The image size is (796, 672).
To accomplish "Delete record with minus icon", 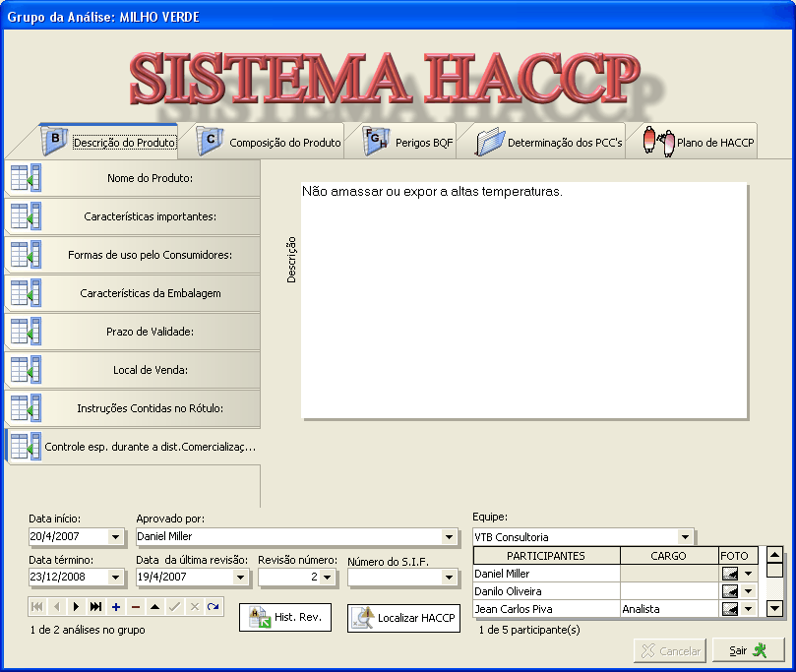I will click(x=136, y=606).
